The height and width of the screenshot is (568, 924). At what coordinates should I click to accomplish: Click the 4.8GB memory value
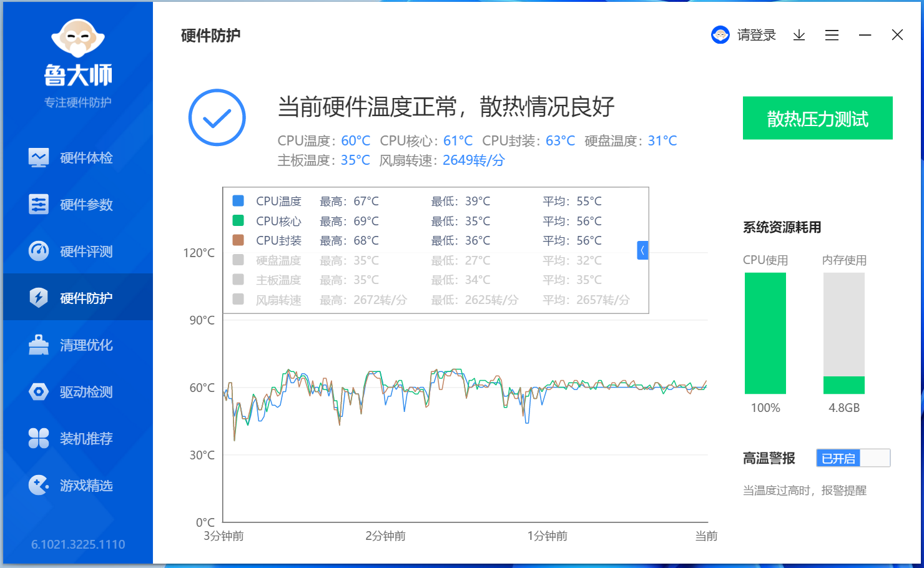click(x=844, y=408)
